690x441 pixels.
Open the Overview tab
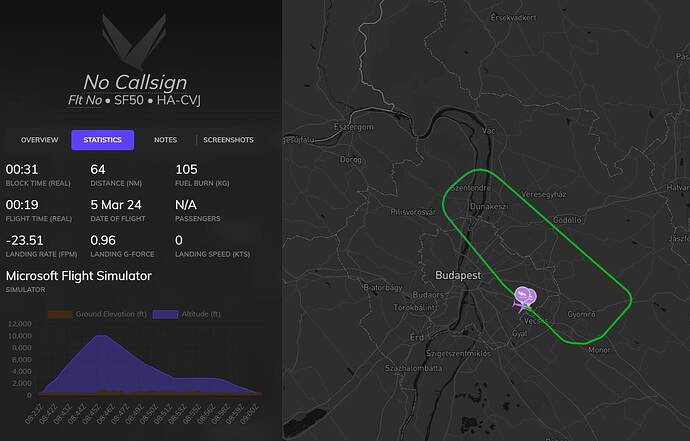(40, 140)
